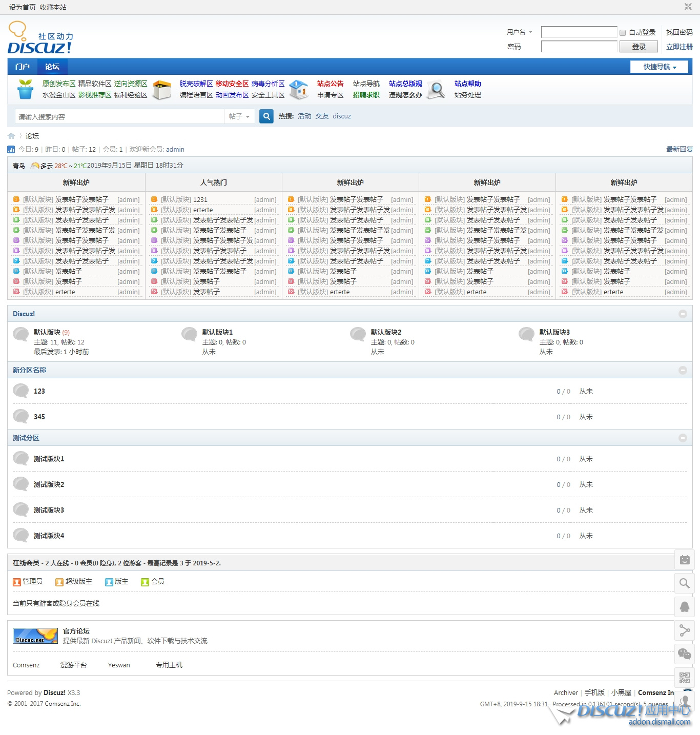Open the 帖子 search type dropdown
This screenshot has width=700, height=735.
pos(239,117)
